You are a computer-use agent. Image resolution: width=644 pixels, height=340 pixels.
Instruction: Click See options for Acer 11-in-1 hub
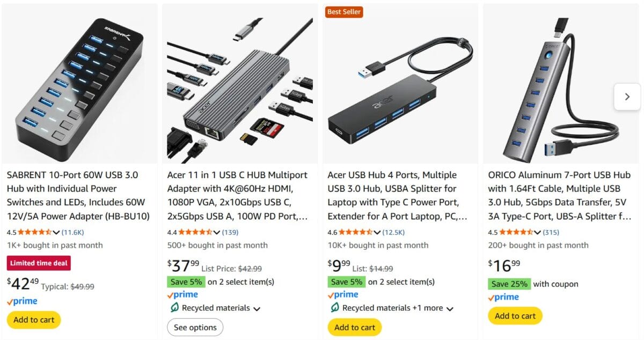[195, 327]
